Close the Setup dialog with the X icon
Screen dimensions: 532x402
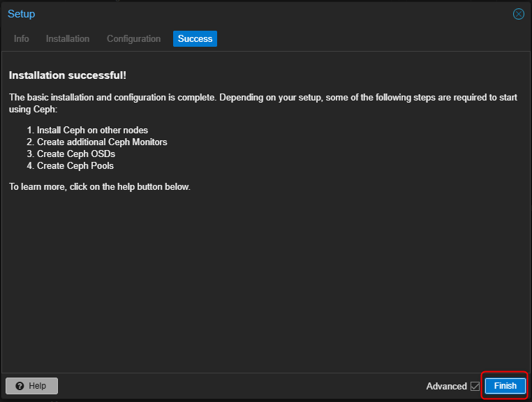point(518,14)
